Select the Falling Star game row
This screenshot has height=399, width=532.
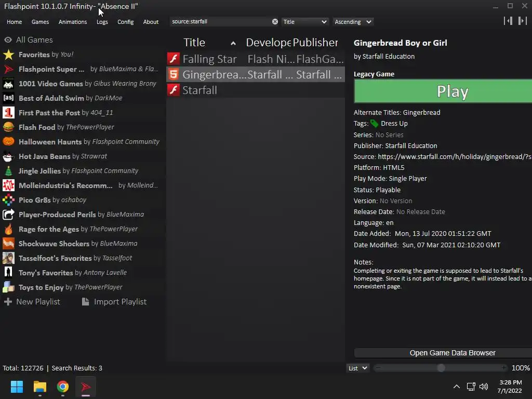pyautogui.click(x=256, y=59)
